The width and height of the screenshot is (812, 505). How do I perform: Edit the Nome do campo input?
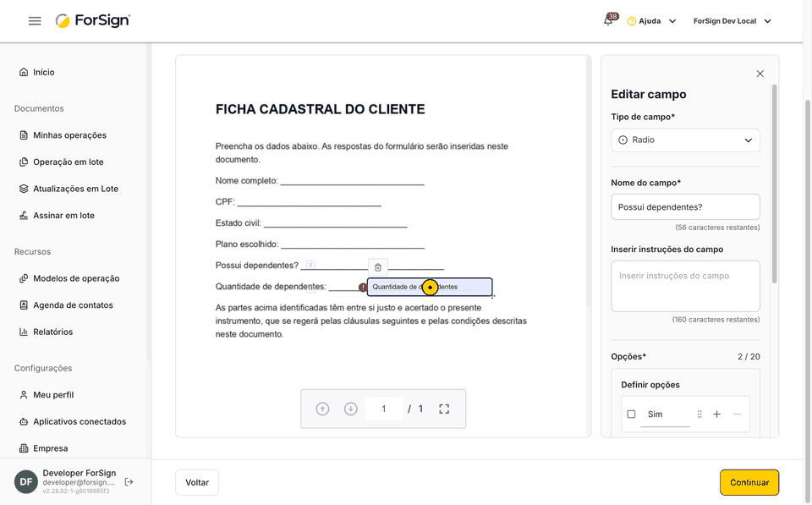point(685,207)
